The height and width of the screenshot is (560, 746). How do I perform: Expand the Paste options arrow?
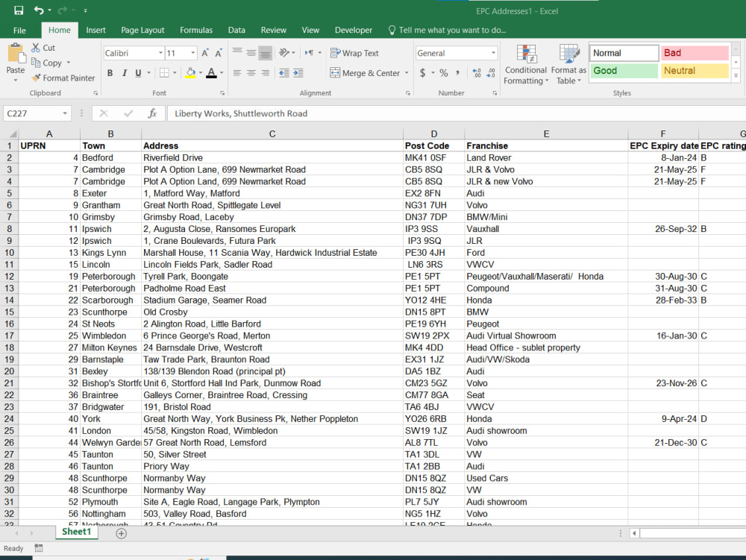[x=15, y=81]
